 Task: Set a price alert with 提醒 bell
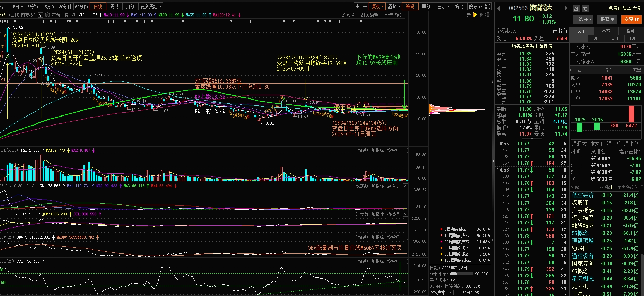[x=607, y=19]
